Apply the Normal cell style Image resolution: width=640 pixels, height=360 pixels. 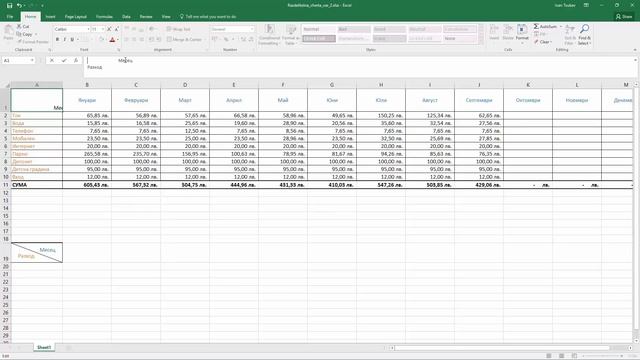[x=318, y=29]
